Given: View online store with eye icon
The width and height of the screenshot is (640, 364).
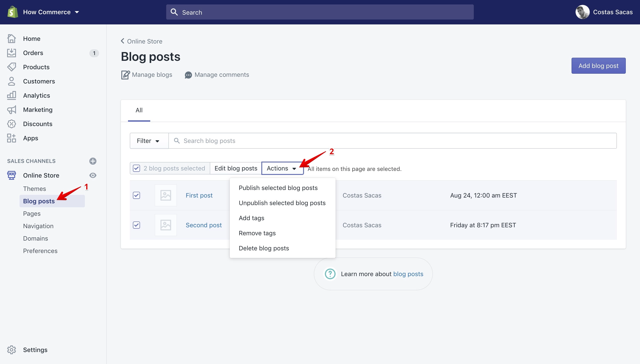Looking at the screenshot, I should pos(93,175).
